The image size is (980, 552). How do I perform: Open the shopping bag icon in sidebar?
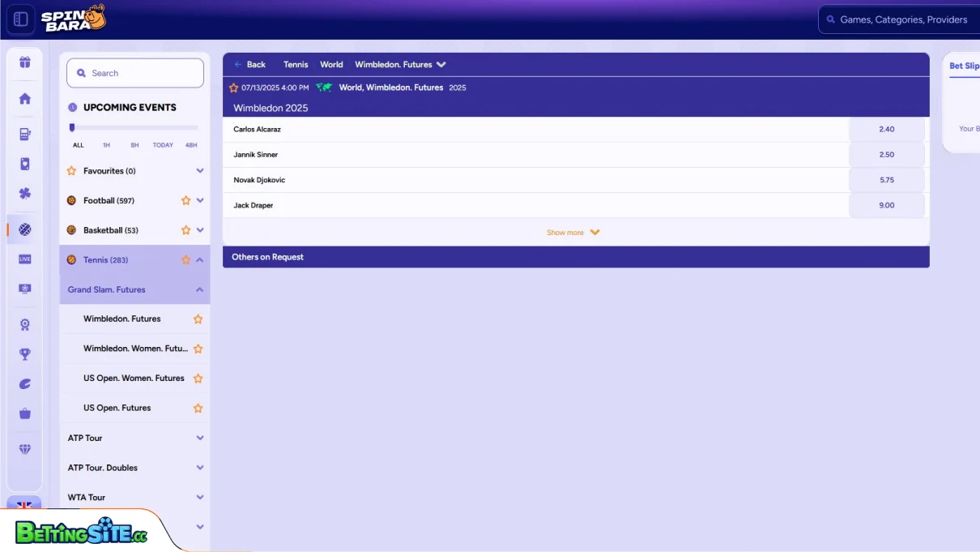click(24, 413)
